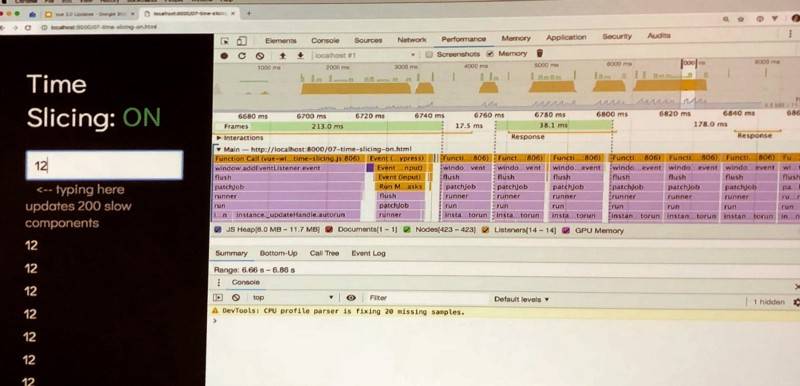Clear console with the block icon
Screen dimensions: 800x386
coord(235,297)
